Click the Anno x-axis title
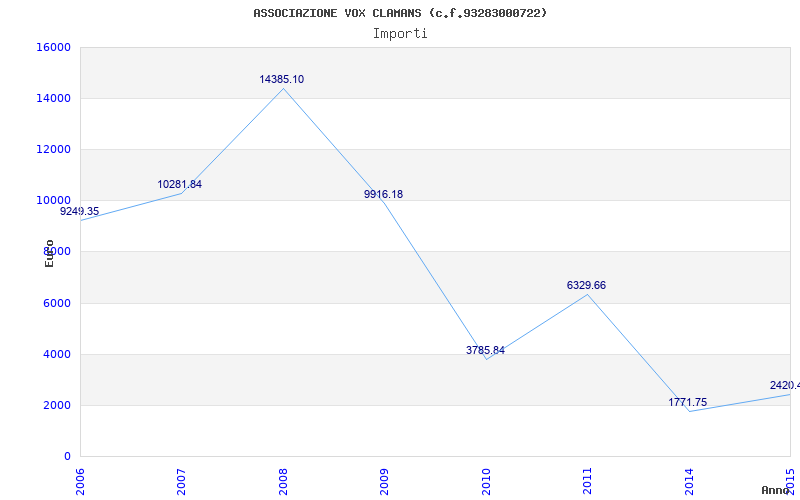Screen dimensions: 800x500 point(775,490)
